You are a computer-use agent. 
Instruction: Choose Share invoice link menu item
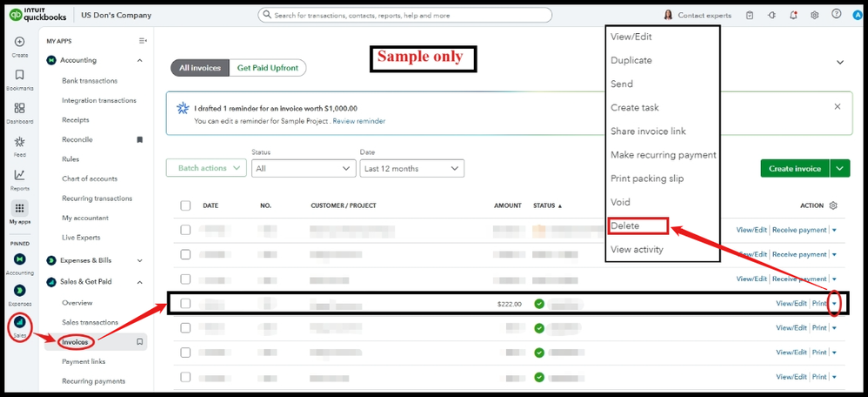pyautogui.click(x=648, y=131)
